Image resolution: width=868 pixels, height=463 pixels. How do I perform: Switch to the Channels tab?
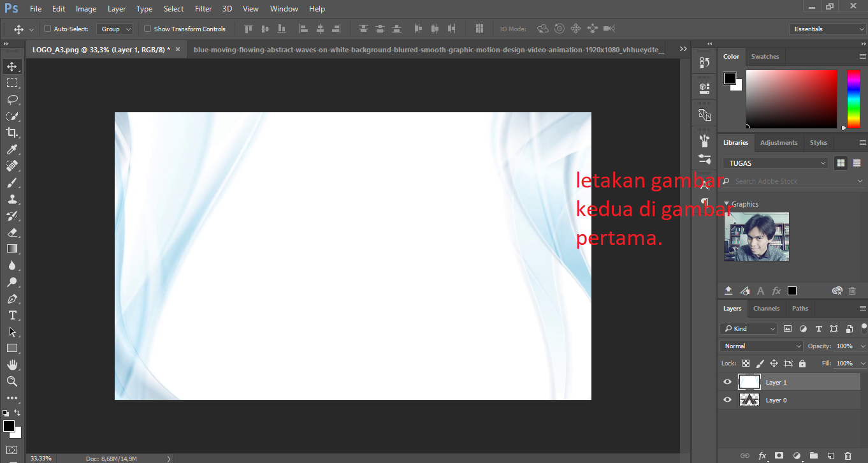pos(766,308)
